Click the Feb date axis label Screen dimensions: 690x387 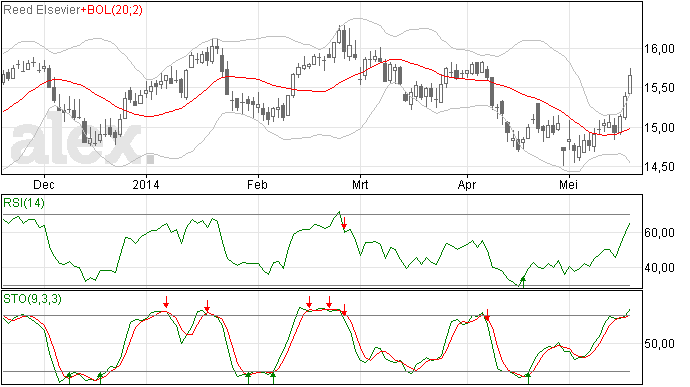(257, 184)
